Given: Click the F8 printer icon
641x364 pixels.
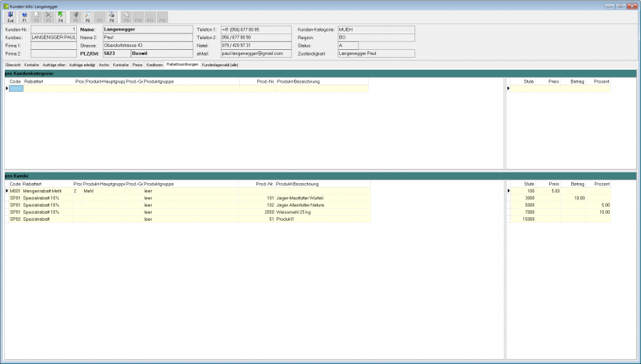Looking at the screenshot, I should 112,17.
